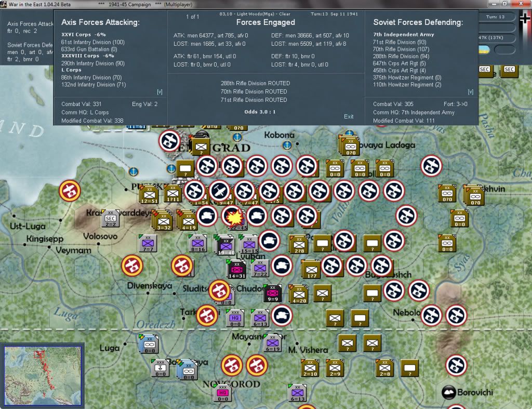Image resolution: width=532 pixels, height=409 pixels.
Task: Click the tank marker beside the 15=15 stack
Action: pyautogui.click(x=270, y=241)
